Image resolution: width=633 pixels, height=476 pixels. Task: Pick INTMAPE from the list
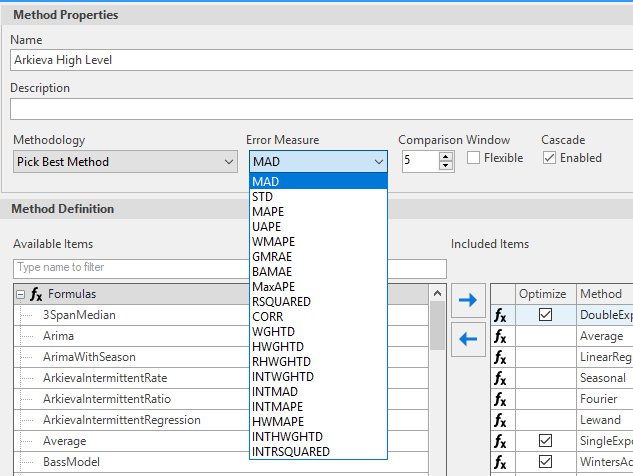(319, 406)
